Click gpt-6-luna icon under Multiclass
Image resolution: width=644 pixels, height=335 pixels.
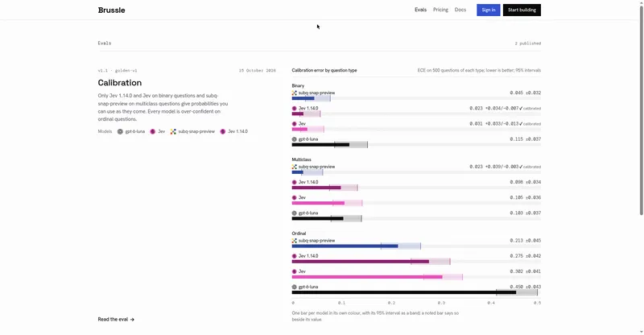click(294, 213)
